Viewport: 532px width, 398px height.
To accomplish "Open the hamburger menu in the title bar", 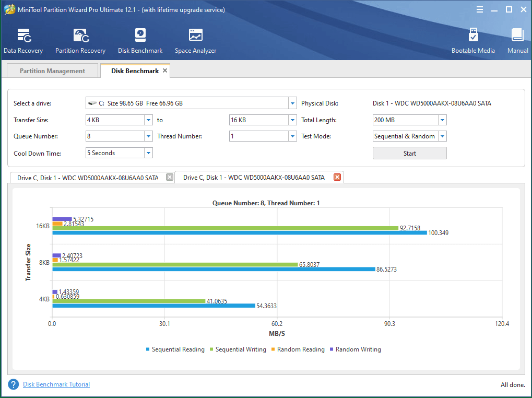I will [479, 10].
